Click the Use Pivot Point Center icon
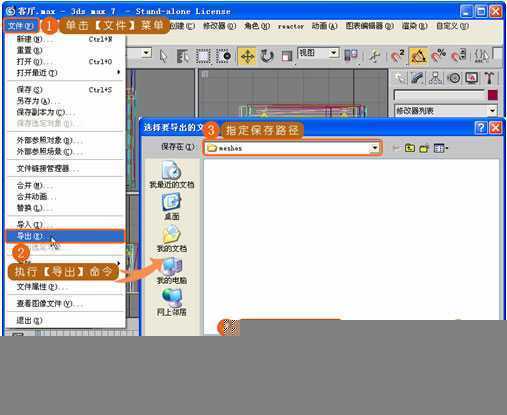 (351, 56)
